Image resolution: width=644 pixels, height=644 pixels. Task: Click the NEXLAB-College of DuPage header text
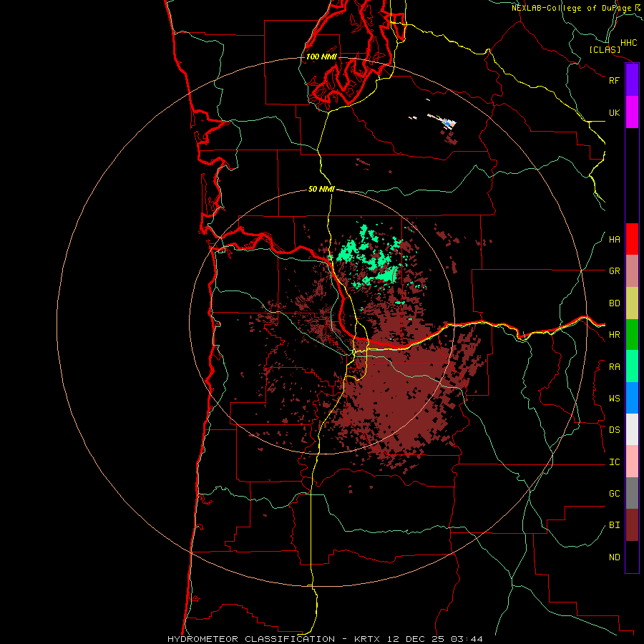pyautogui.click(x=571, y=8)
